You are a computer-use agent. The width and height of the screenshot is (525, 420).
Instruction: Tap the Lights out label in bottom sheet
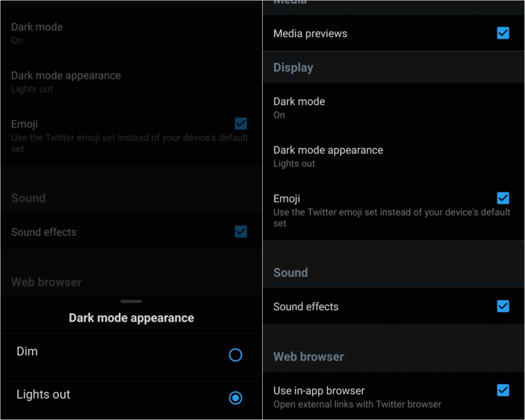click(x=43, y=394)
